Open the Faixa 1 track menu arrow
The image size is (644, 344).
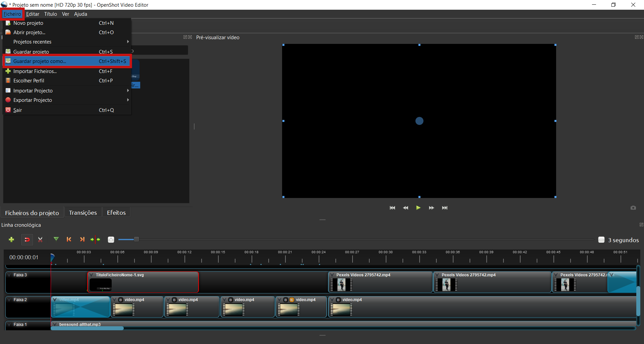point(9,325)
